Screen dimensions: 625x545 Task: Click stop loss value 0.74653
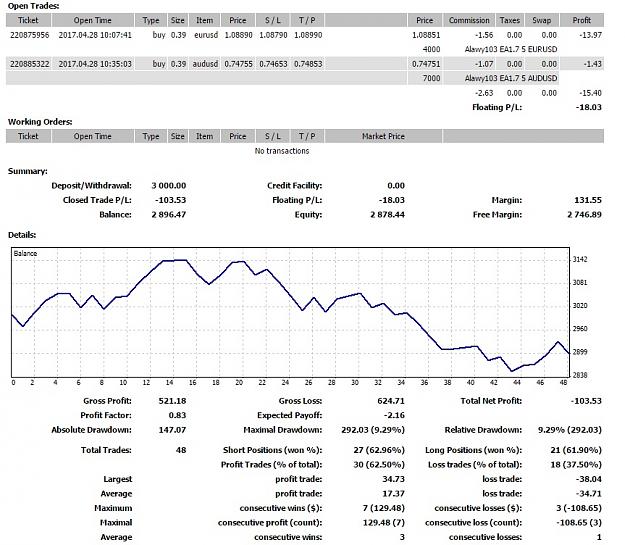273,64
